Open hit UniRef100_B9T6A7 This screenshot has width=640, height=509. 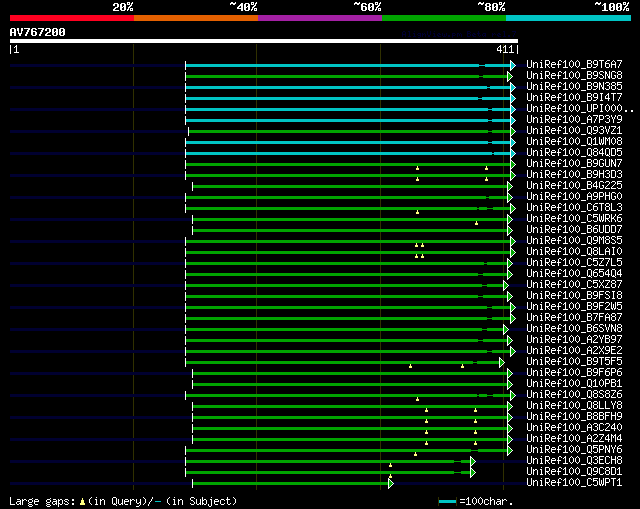[x=574, y=64]
